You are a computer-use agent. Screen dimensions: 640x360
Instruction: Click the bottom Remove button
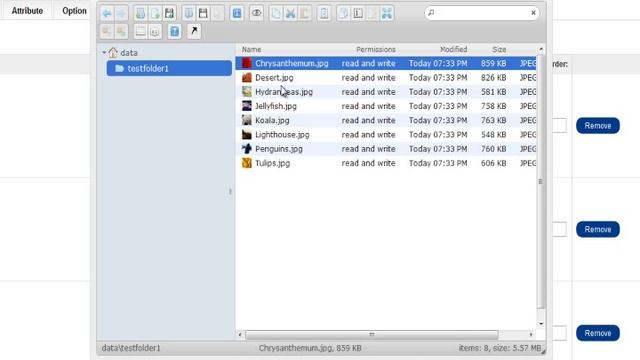598,333
